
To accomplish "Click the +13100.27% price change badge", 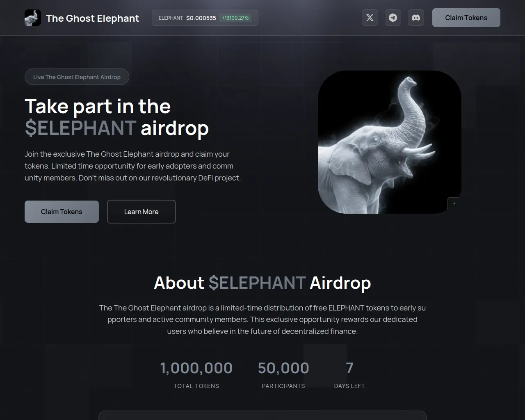I will pyautogui.click(x=235, y=18).
